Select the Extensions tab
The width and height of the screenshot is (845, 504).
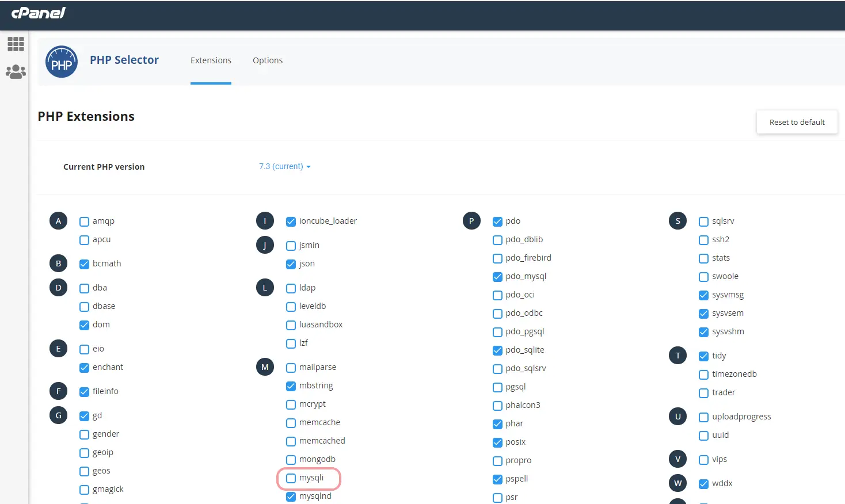(x=211, y=60)
